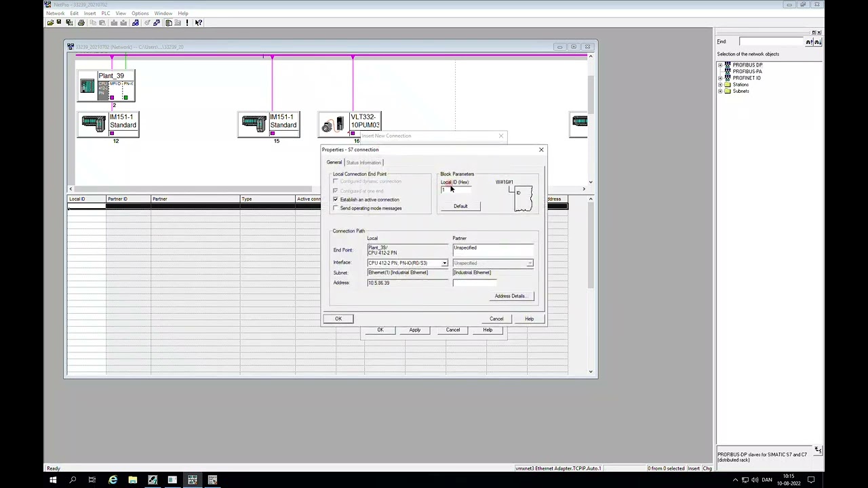This screenshot has width=868, height=488.
Task: Open the partner Interface Unspecified dropdown
Action: (530, 263)
